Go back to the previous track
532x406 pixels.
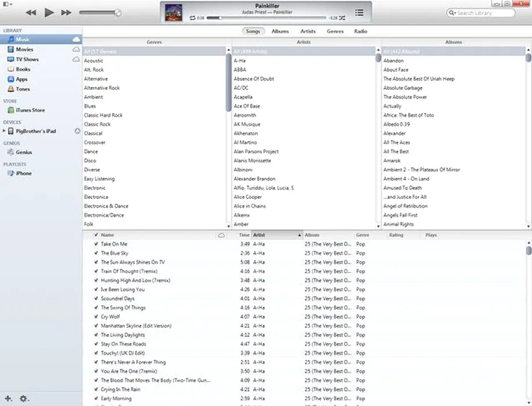click(31, 12)
